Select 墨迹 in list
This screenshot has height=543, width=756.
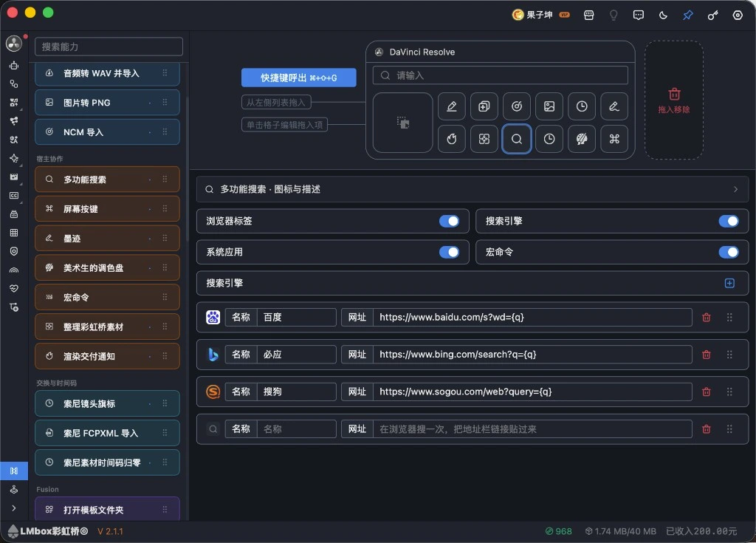pyautogui.click(x=107, y=239)
